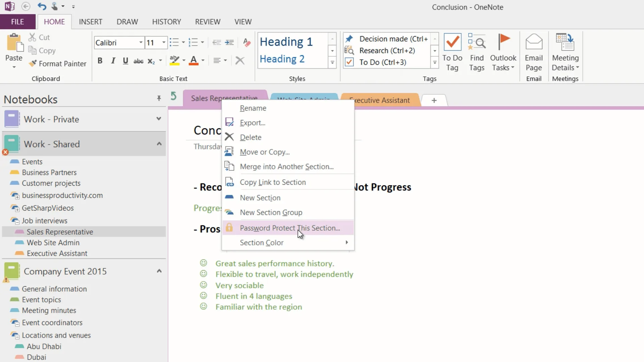Screen dimensions: 644x362
Task: Open the DRAW ribbon tab
Action: tap(127, 22)
